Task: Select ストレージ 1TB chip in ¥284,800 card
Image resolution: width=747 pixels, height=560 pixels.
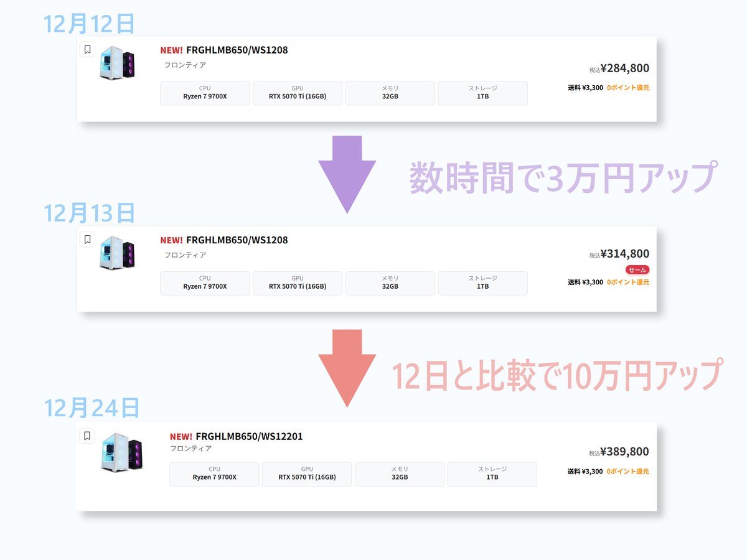Action: coord(483,93)
